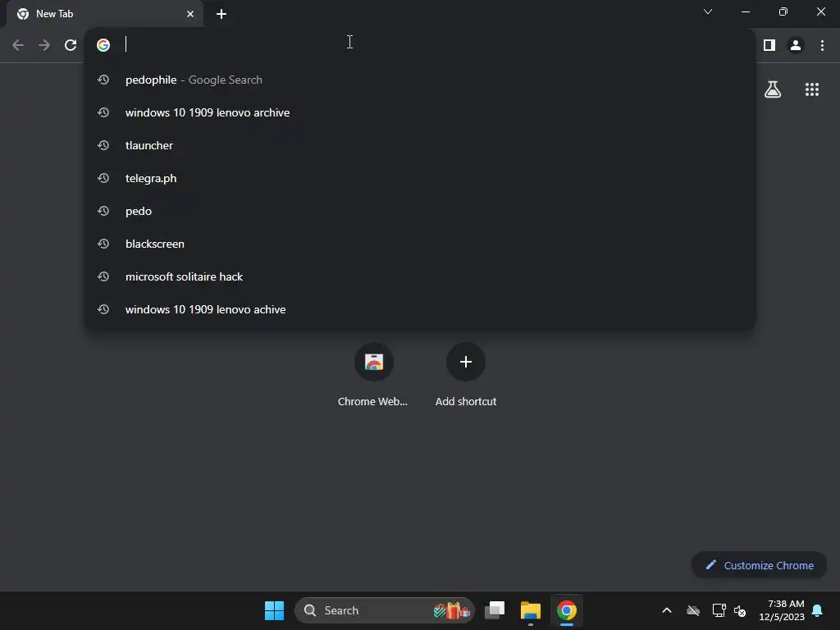This screenshot has height=630, width=840.
Task: Open the tab search chevron
Action: tap(708, 11)
